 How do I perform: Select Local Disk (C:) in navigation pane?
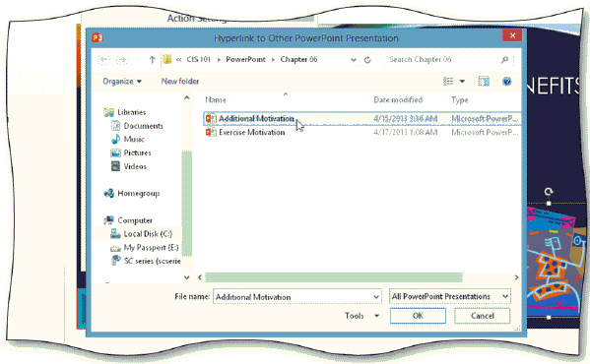148,234
